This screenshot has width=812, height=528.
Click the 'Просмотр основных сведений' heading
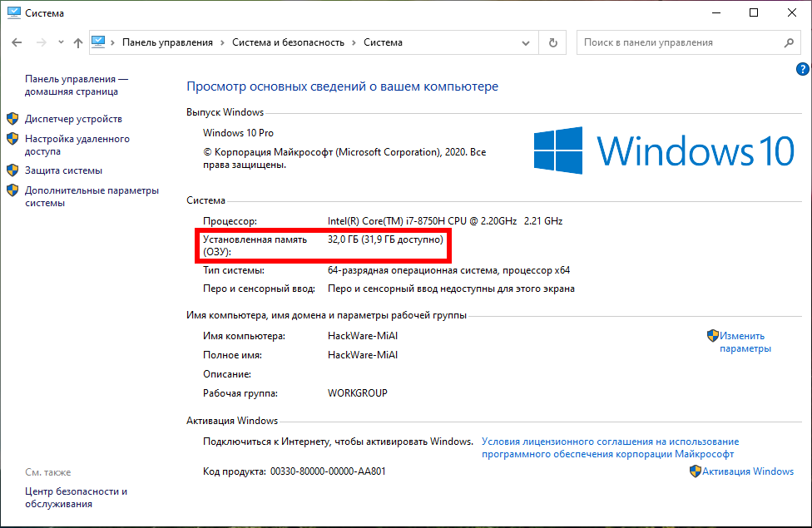coord(342,86)
